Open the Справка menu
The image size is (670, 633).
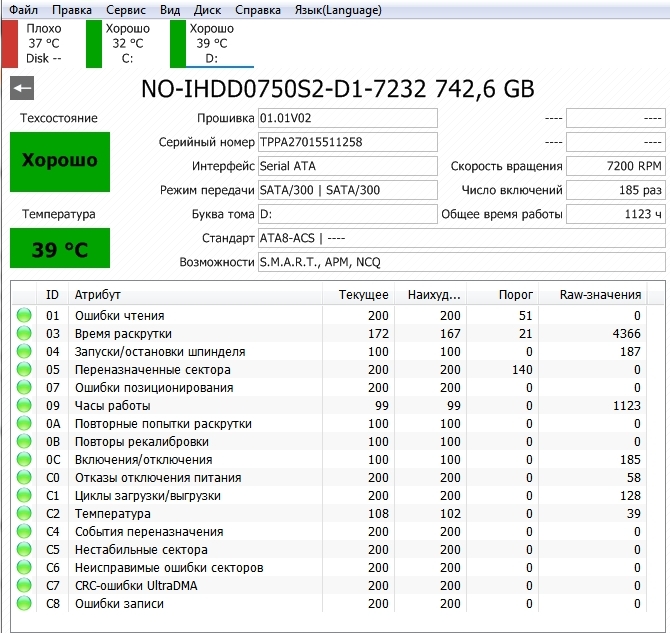(x=258, y=10)
